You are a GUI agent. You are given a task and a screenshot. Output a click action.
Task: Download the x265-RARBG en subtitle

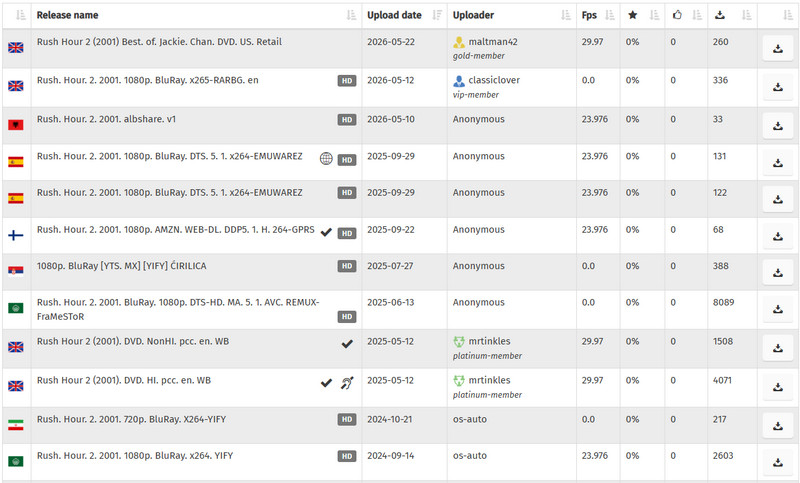pyautogui.click(x=778, y=87)
